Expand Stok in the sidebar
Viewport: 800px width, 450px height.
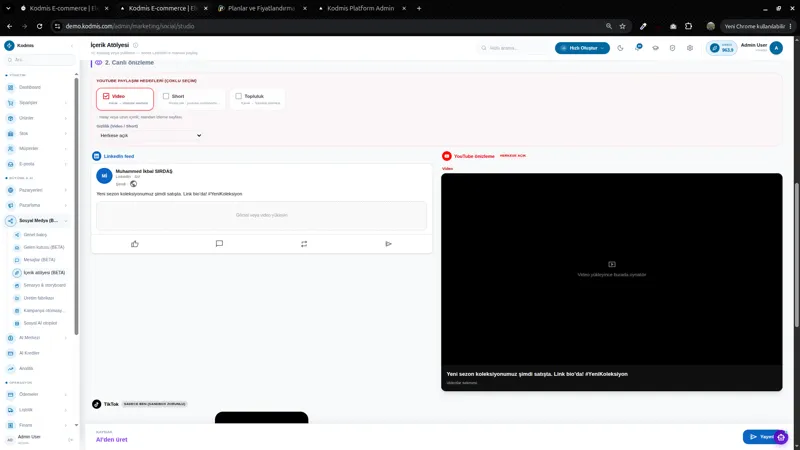pyautogui.click(x=66, y=134)
